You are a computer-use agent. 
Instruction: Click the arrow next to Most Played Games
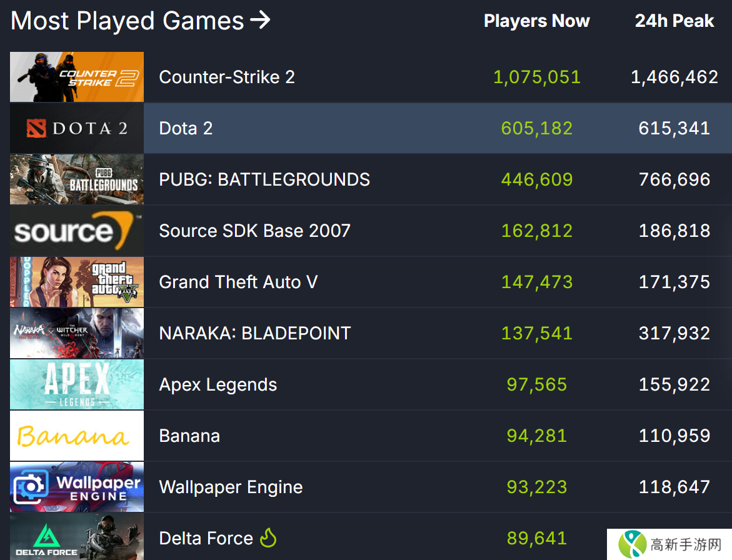coord(260,21)
